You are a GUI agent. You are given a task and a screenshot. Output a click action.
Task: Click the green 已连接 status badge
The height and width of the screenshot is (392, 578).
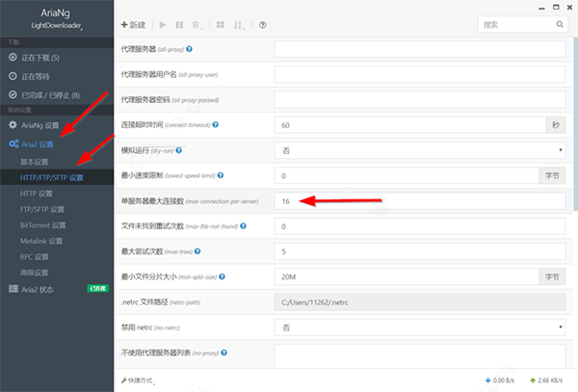click(97, 288)
